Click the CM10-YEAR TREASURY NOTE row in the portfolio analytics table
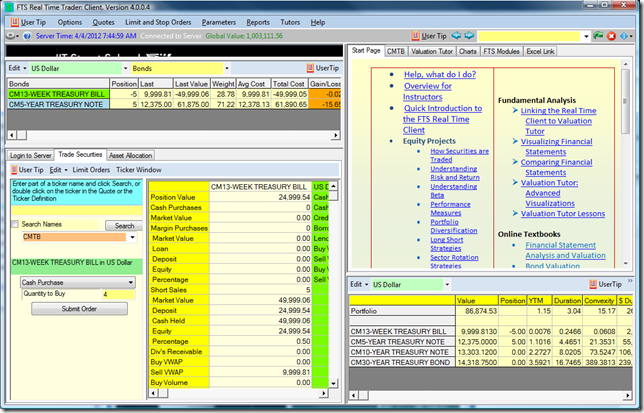The image size is (644, 413). coord(491,352)
